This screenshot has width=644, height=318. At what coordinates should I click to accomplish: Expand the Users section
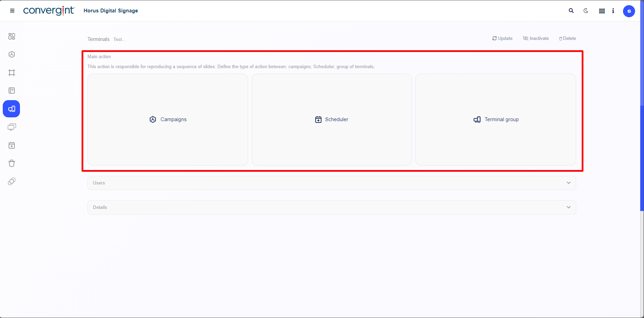click(331, 183)
